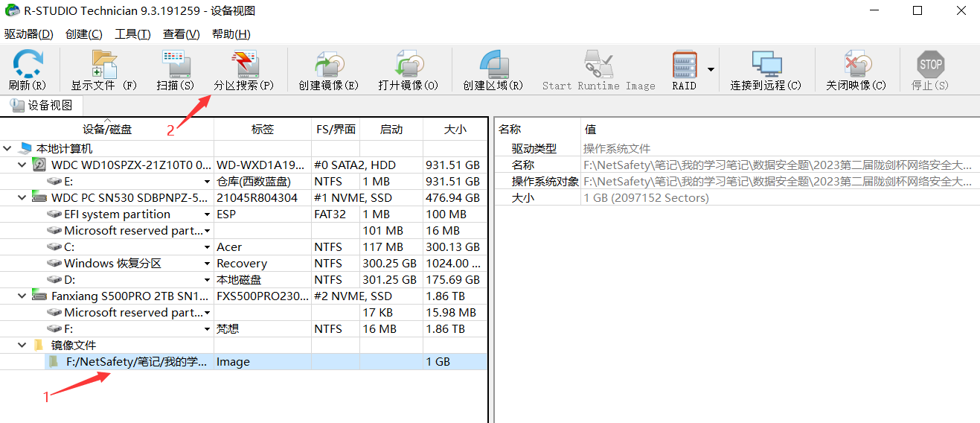Open the 创建(C) menu

click(84, 34)
